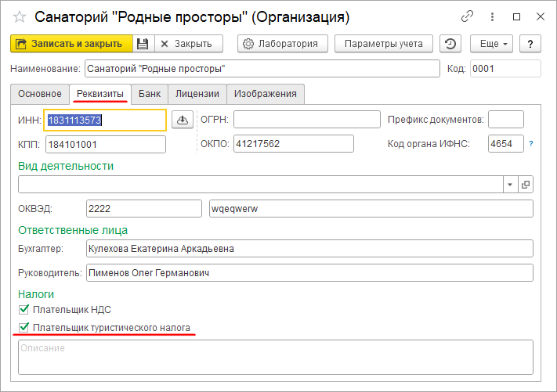557x392 pixels.
Task: Maximize the organization window
Action: tap(517, 16)
